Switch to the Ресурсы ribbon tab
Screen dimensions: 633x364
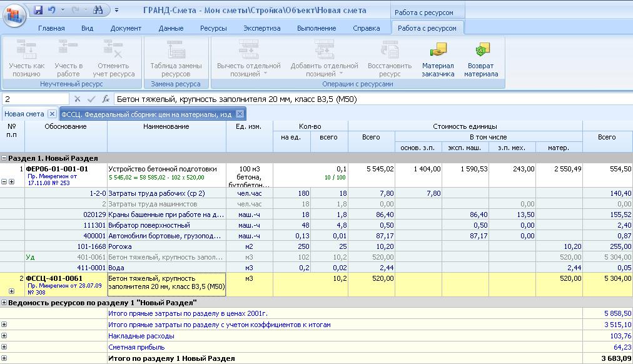pos(213,28)
